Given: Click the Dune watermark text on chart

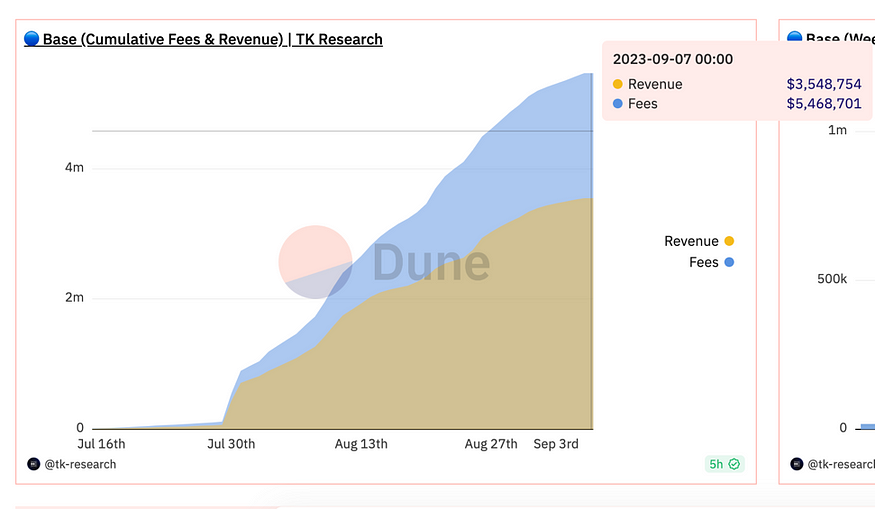Looking at the screenshot, I should (x=431, y=263).
